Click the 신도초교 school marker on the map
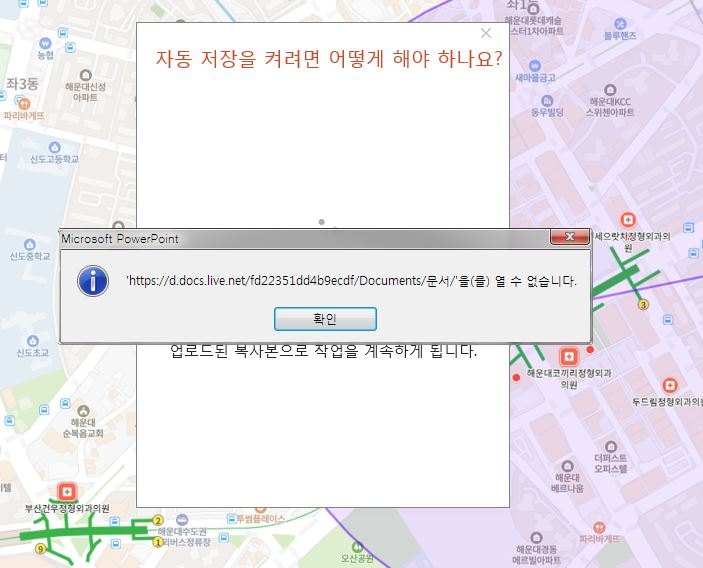The image size is (703, 568). tap(33, 341)
